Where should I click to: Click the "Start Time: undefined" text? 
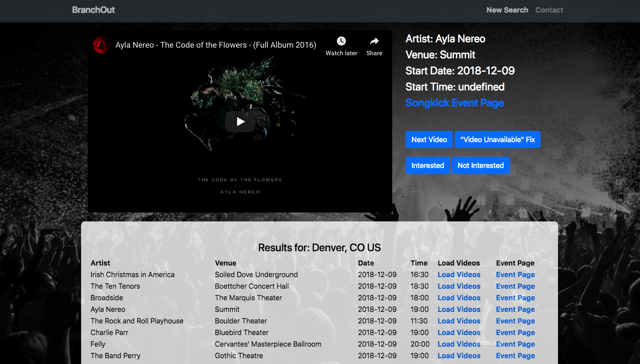(455, 87)
